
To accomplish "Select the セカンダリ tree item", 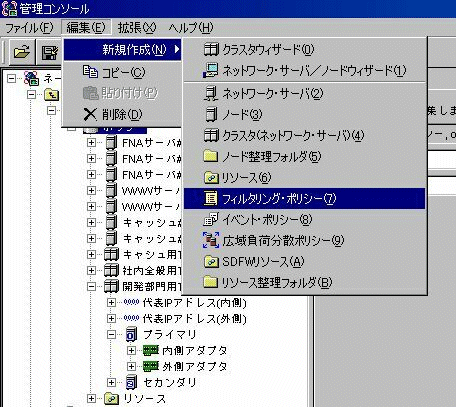I will (170, 383).
